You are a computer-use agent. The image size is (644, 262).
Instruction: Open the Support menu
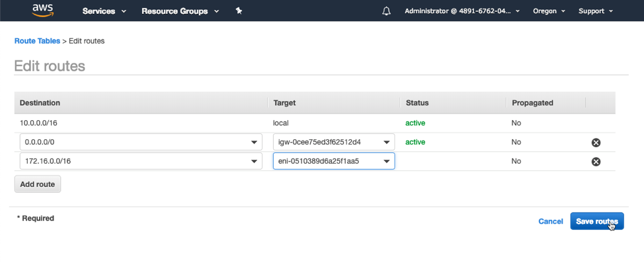(x=596, y=11)
